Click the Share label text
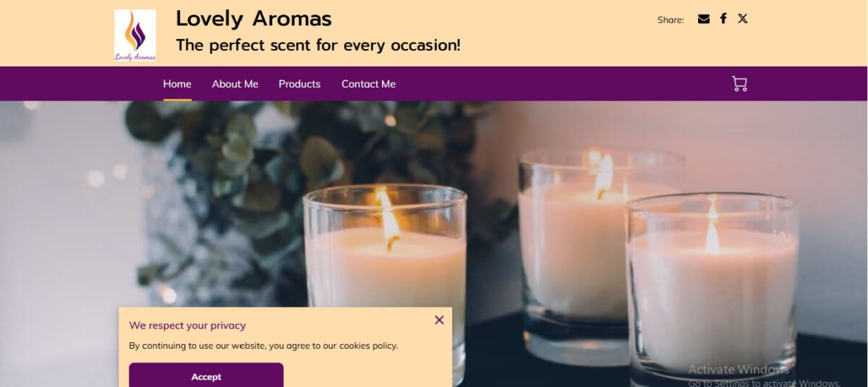868x387 pixels. [671, 20]
